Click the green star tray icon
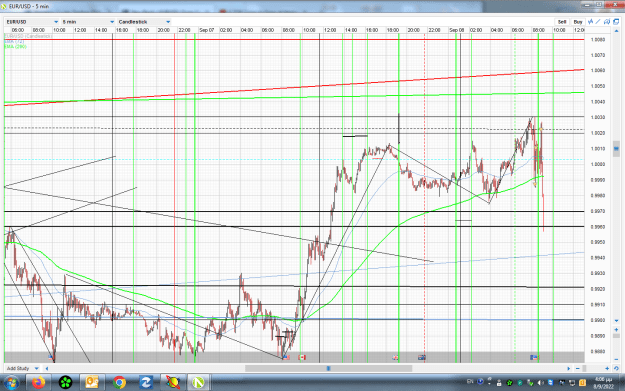 [509, 383]
